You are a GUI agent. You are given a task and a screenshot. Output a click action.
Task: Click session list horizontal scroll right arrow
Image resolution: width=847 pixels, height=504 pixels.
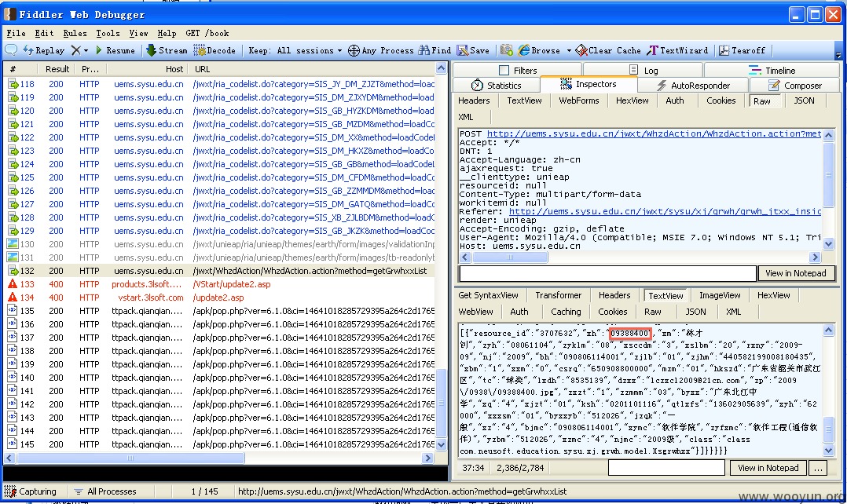pyautogui.click(x=427, y=458)
